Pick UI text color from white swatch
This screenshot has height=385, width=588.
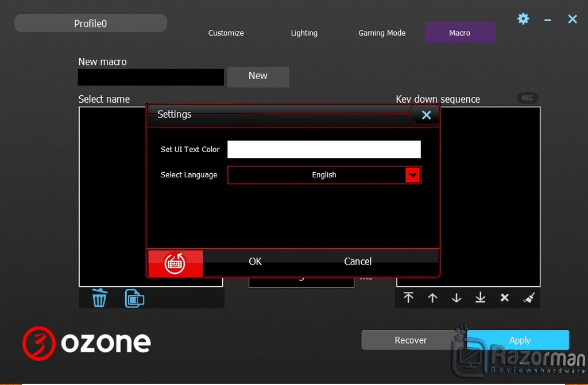[x=324, y=149]
